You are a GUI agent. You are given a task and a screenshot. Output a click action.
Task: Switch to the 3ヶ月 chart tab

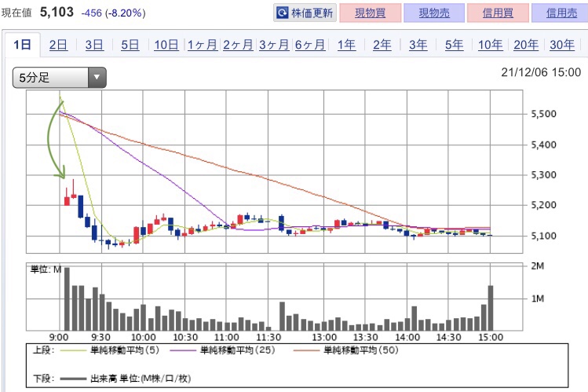coord(274,45)
